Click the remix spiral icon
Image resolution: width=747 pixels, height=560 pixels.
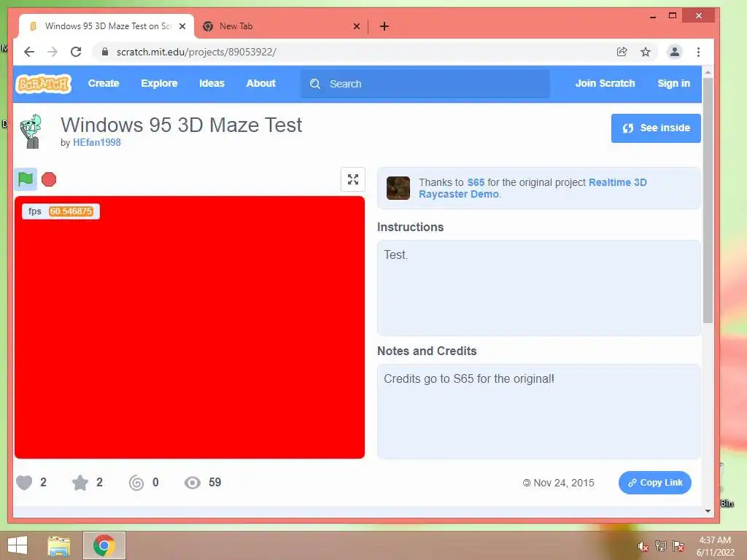point(136,483)
